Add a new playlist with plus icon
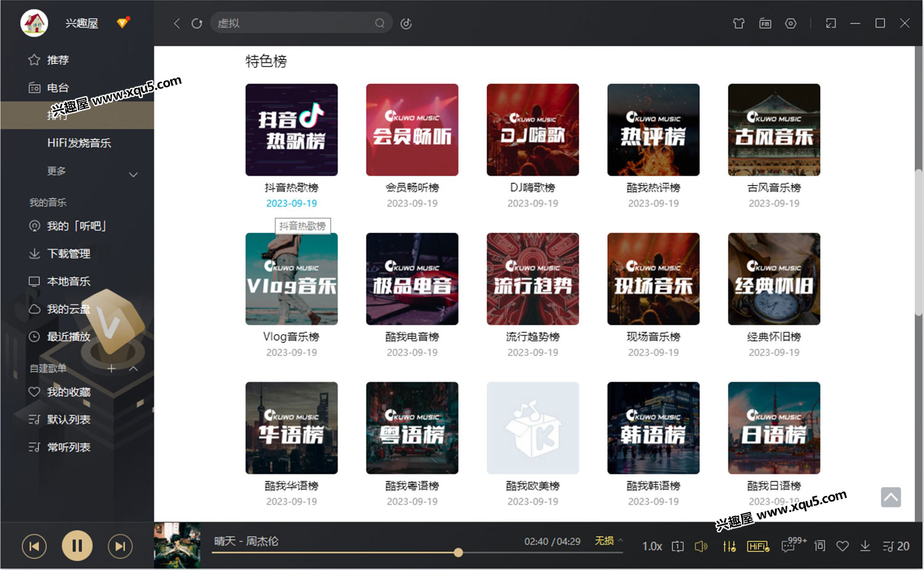This screenshot has height=570, width=924. [111, 368]
